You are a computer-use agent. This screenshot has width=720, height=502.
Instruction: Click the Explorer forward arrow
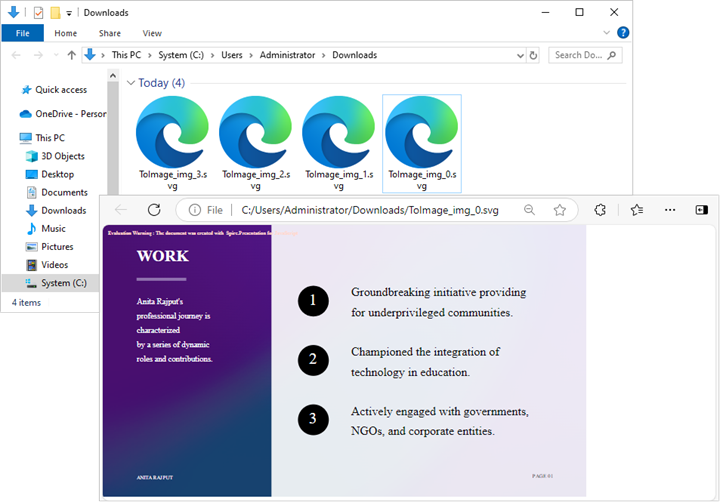tap(39, 55)
